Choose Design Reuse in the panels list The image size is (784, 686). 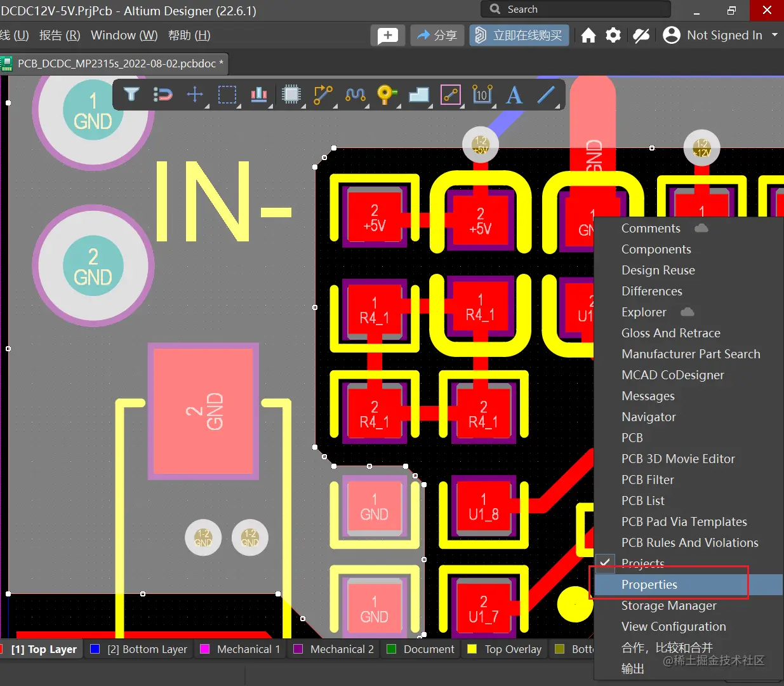coord(689,270)
